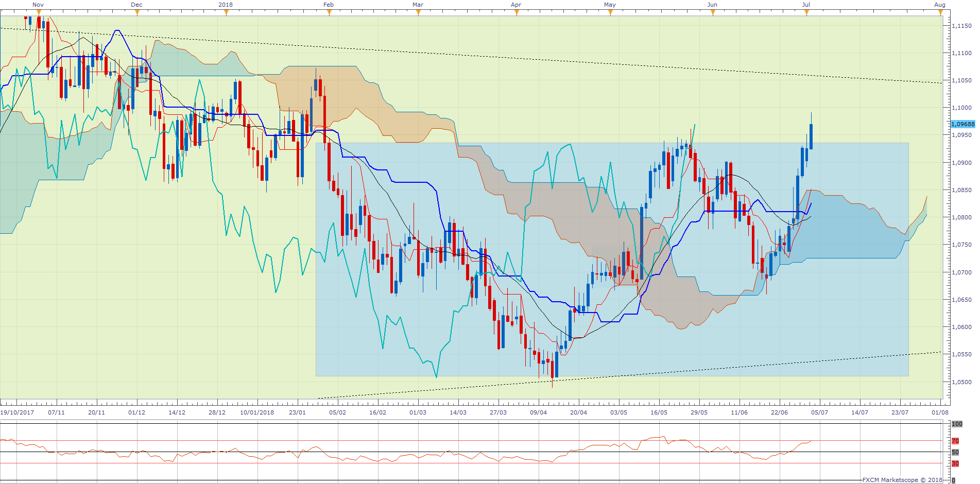The image size is (980, 484).
Task: Click the 1,1000 price axis label
Action: pyautogui.click(x=961, y=108)
